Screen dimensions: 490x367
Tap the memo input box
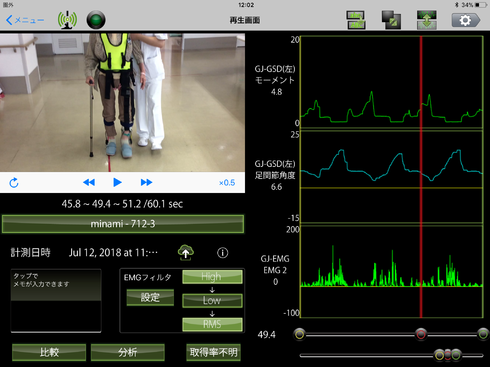56,301
